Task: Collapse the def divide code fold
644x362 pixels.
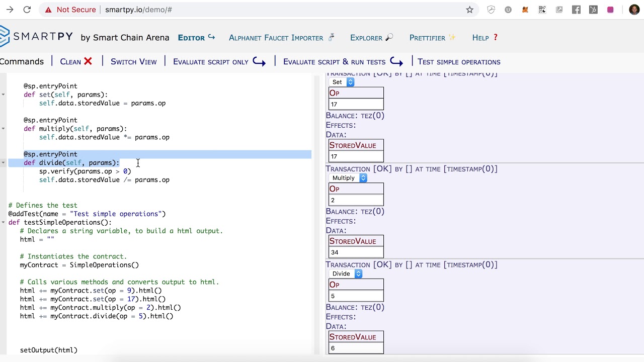Action: [3, 163]
